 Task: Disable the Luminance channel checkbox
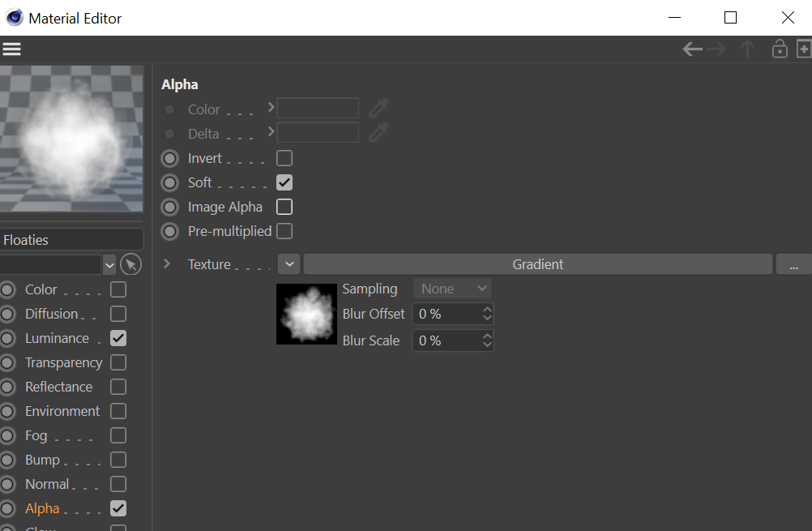pos(118,338)
